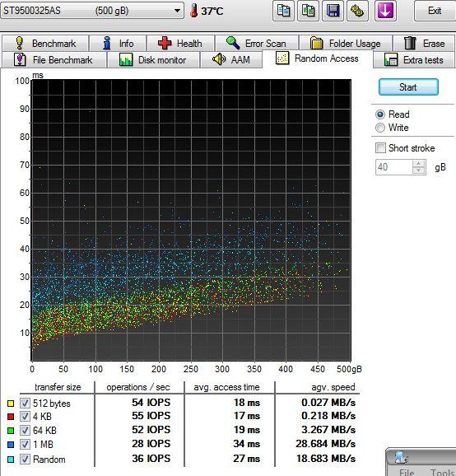Click the '34 ms' access time value
The height and width of the screenshot is (476, 456).
246,444
